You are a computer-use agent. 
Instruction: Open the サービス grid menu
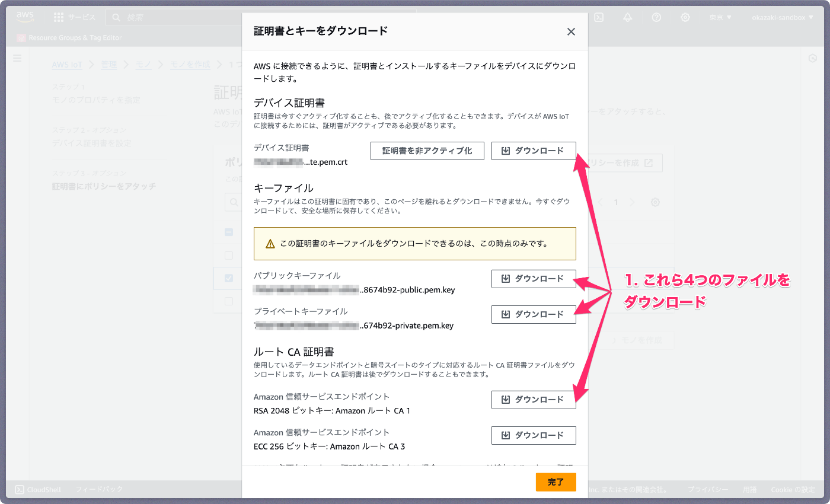point(75,17)
